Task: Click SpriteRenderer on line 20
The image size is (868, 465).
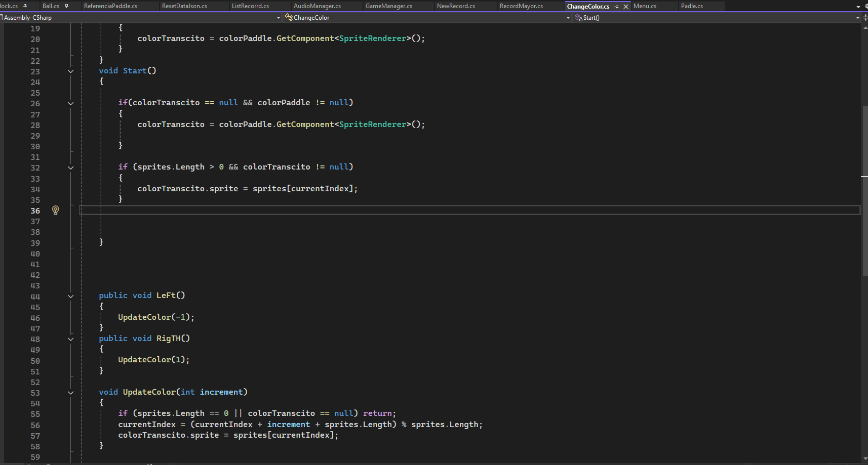Action: coord(373,38)
